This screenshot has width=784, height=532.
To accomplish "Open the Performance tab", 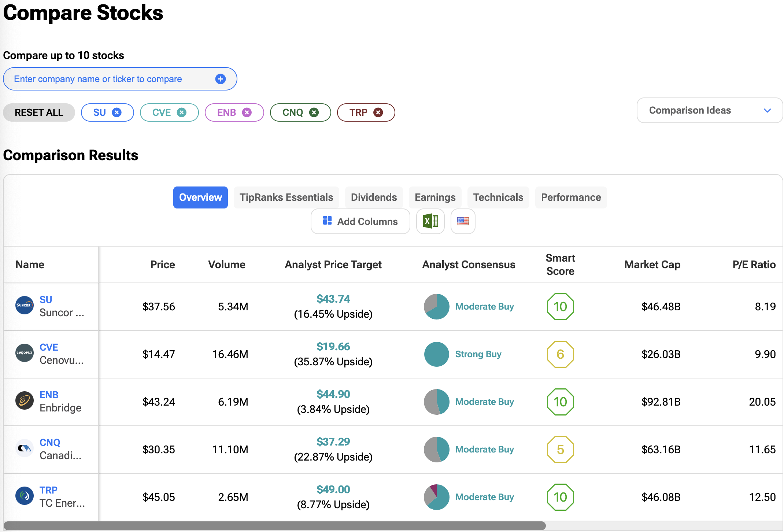I will 571,197.
